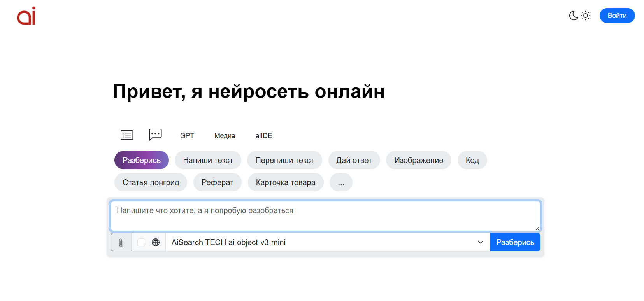Image resolution: width=644 pixels, height=301 pixels.
Task: Switch to light theme sun icon
Action: (x=586, y=16)
